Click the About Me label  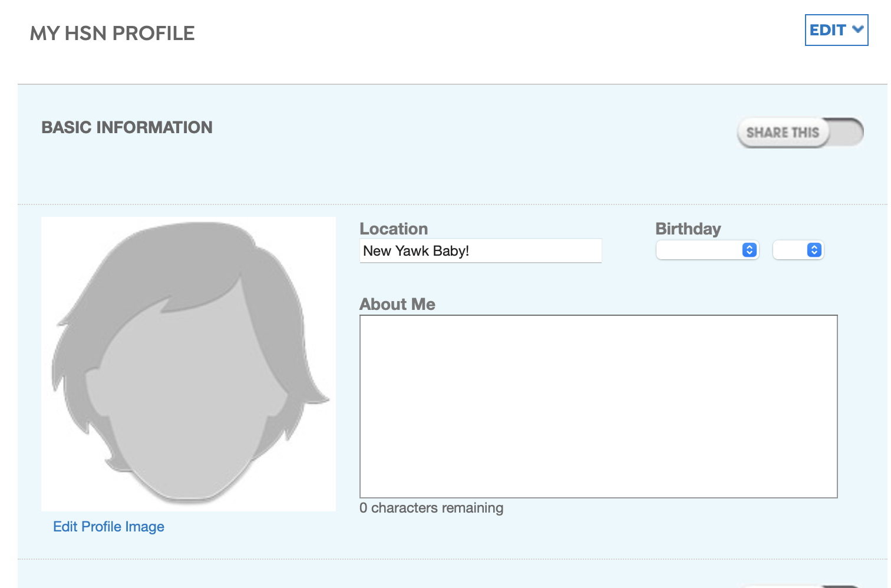(x=397, y=304)
